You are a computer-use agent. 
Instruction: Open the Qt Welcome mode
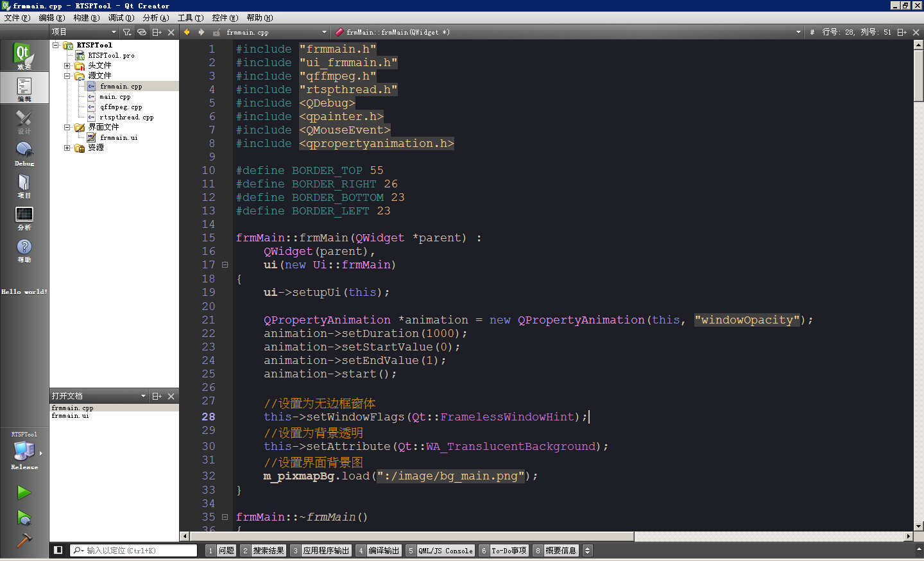[x=24, y=55]
